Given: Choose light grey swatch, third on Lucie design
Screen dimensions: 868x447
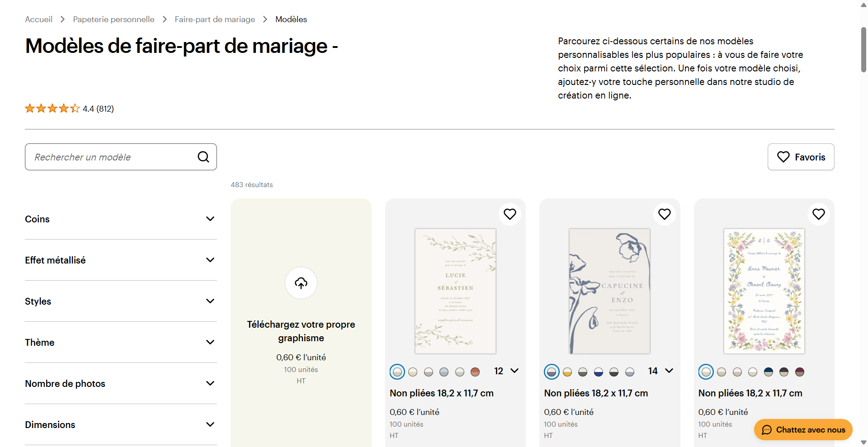Looking at the screenshot, I should pyautogui.click(x=429, y=372).
